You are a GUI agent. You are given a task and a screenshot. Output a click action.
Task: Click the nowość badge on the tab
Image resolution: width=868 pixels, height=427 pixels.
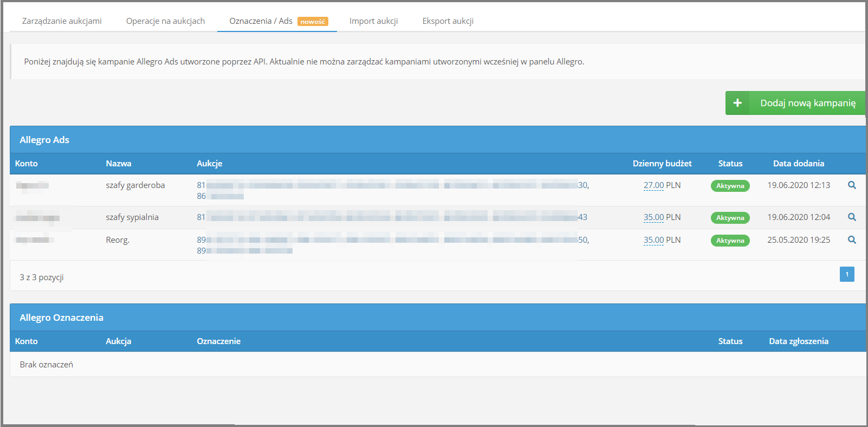[x=313, y=22]
